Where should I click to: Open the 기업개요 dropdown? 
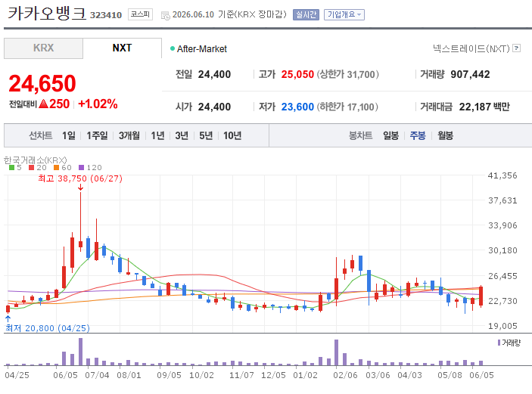pos(344,14)
